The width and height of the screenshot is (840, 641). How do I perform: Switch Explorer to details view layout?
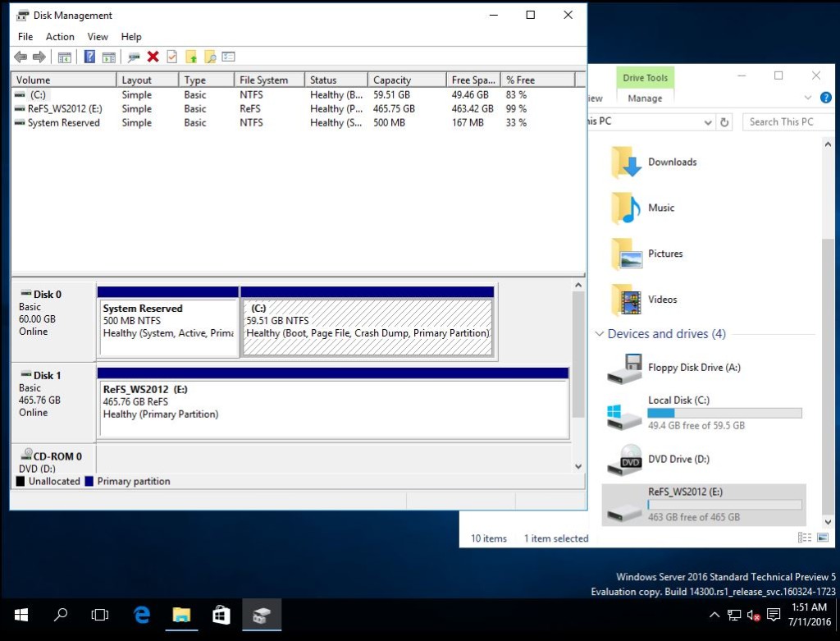pos(805,538)
